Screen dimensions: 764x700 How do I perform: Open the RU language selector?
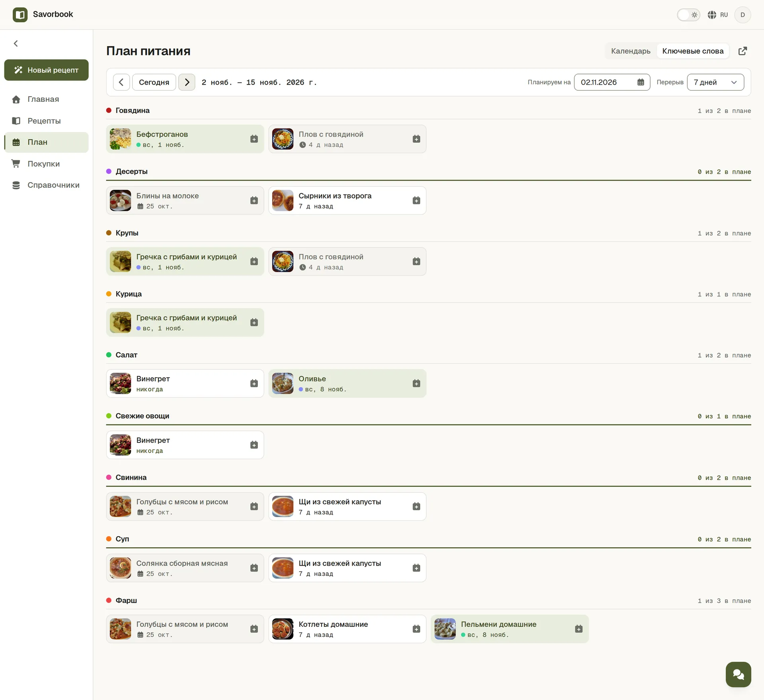pos(718,15)
